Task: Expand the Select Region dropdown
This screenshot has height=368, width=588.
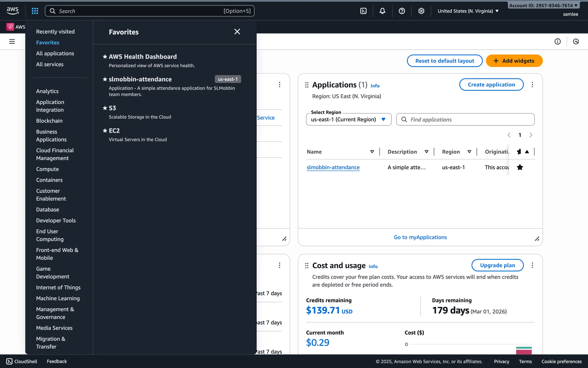Action: (349, 119)
